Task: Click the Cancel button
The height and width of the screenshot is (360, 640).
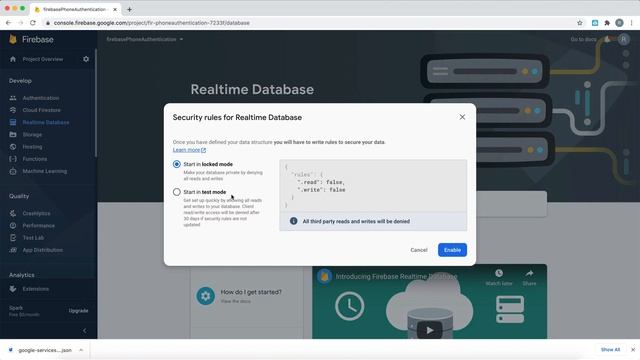Action: (419, 250)
